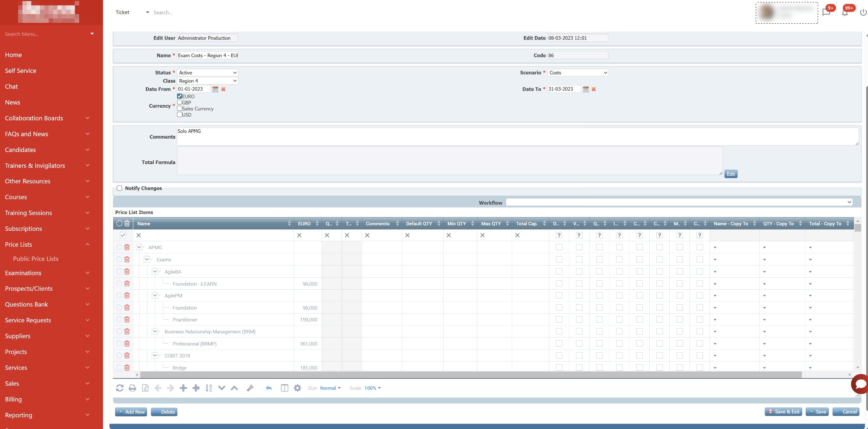This screenshot has width=868, height=429.
Task: Open the Status dropdown
Action: tap(208, 73)
